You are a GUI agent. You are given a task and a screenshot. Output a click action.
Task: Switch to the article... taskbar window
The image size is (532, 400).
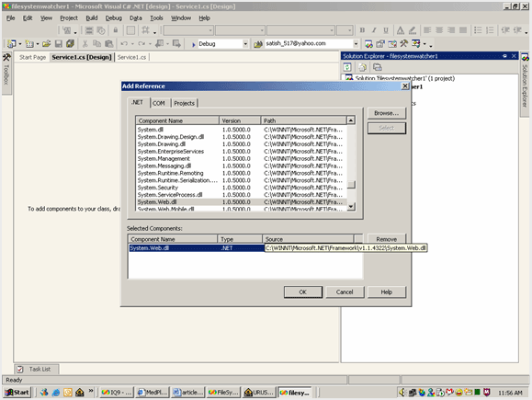(188, 393)
